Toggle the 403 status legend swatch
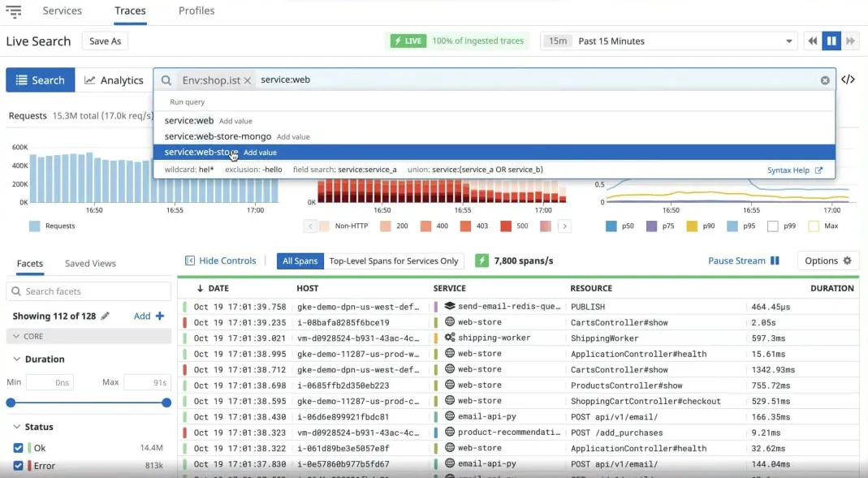The height and width of the screenshot is (478, 868). (x=465, y=226)
